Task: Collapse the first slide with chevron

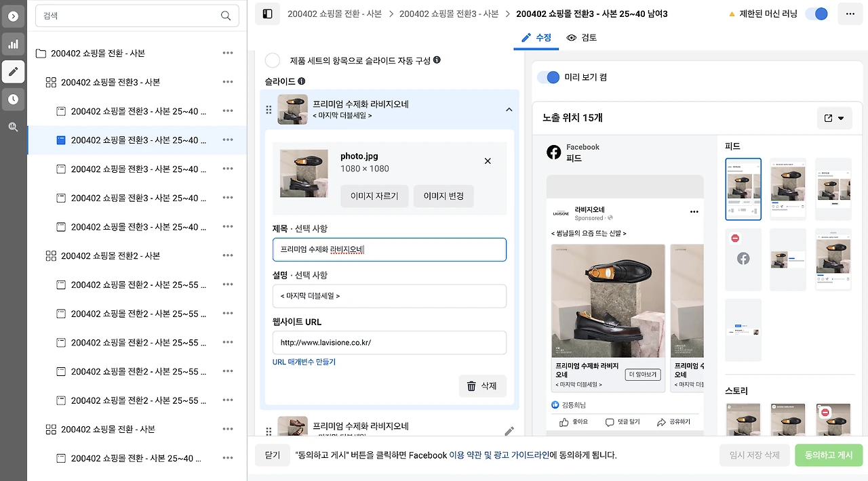Action: pyautogui.click(x=509, y=110)
